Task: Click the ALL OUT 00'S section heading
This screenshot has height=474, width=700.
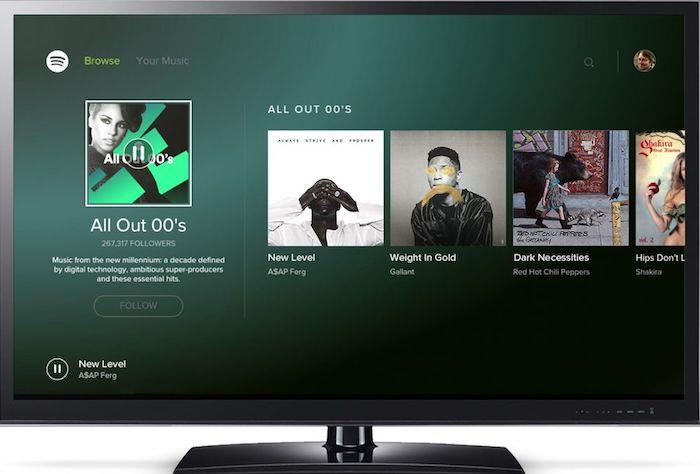Action: tap(310, 109)
